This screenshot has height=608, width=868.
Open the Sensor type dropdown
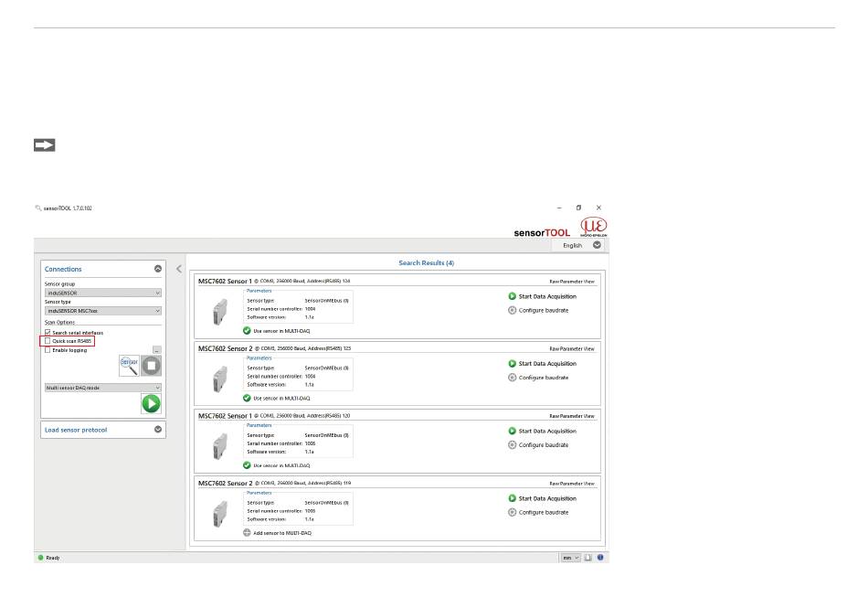pyautogui.click(x=103, y=311)
